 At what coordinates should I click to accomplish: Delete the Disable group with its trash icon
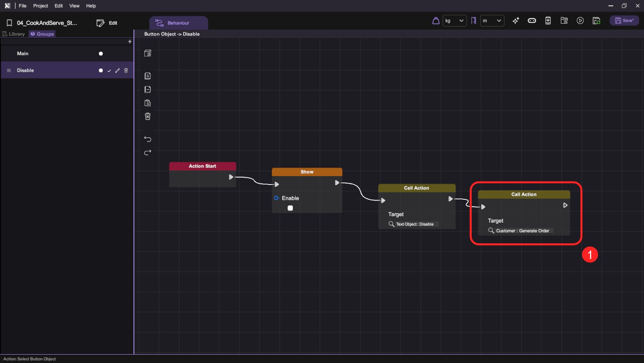click(x=126, y=70)
